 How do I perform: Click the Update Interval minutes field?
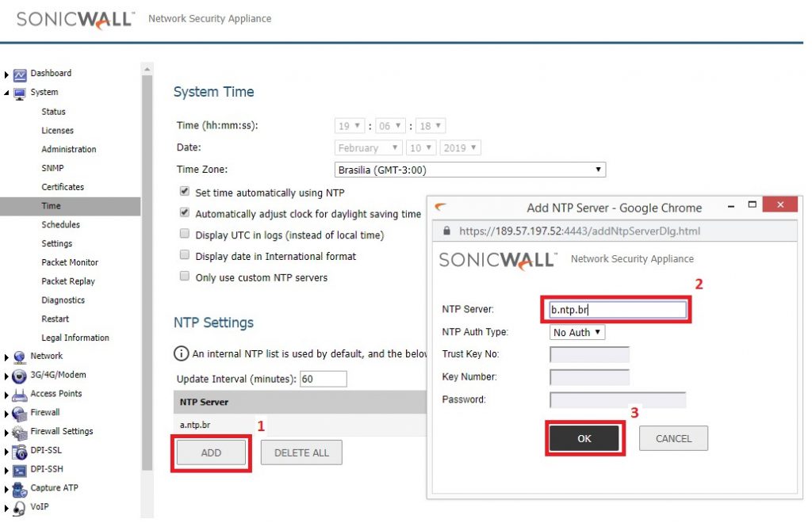coord(324,380)
